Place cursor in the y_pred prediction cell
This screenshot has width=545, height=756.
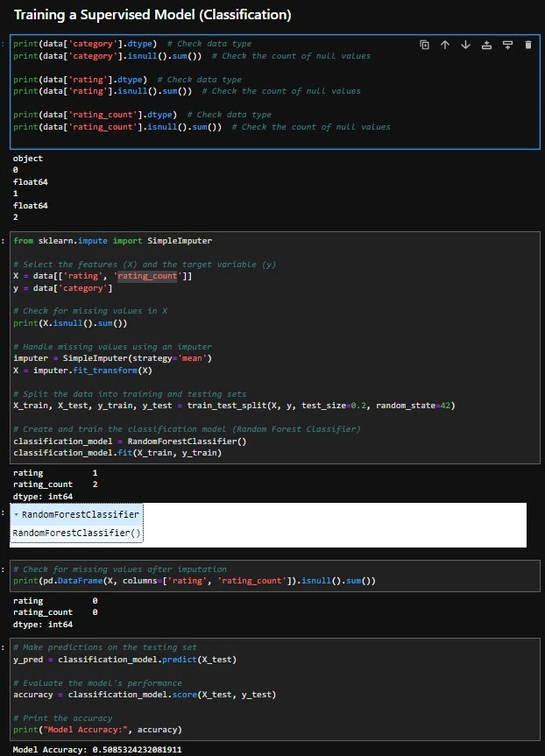click(x=124, y=660)
